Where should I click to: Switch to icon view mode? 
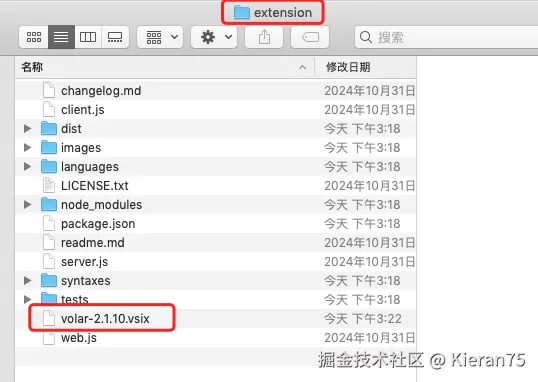pos(34,37)
